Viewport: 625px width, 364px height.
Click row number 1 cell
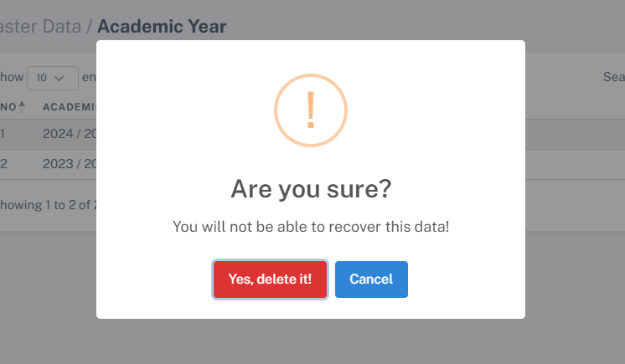pyautogui.click(x=3, y=134)
